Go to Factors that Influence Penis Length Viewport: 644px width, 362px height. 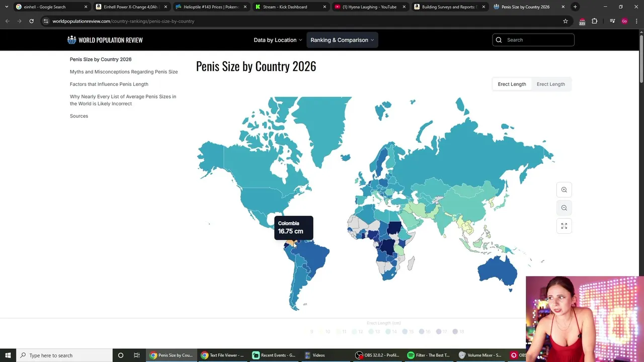109,84
